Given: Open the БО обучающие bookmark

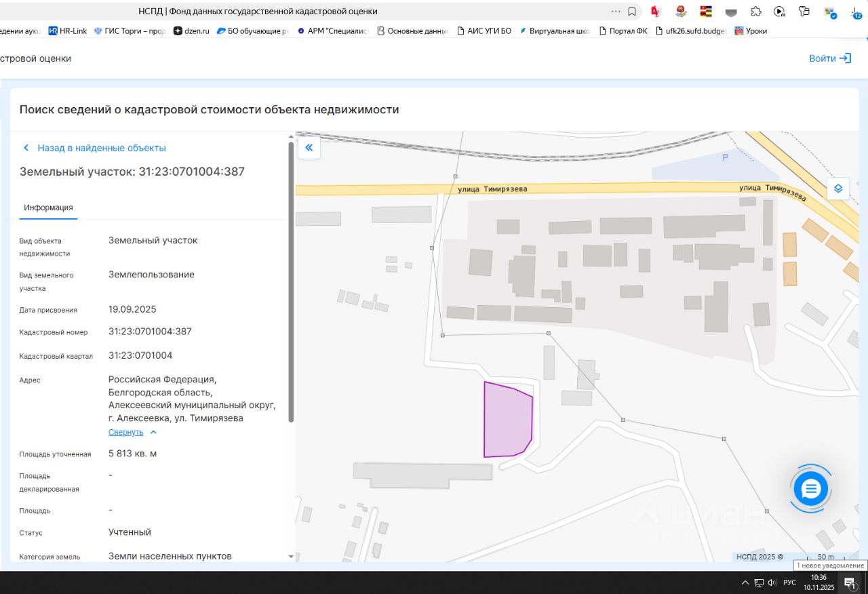Looking at the screenshot, I should pyautogui.click(x=253, y=31).
